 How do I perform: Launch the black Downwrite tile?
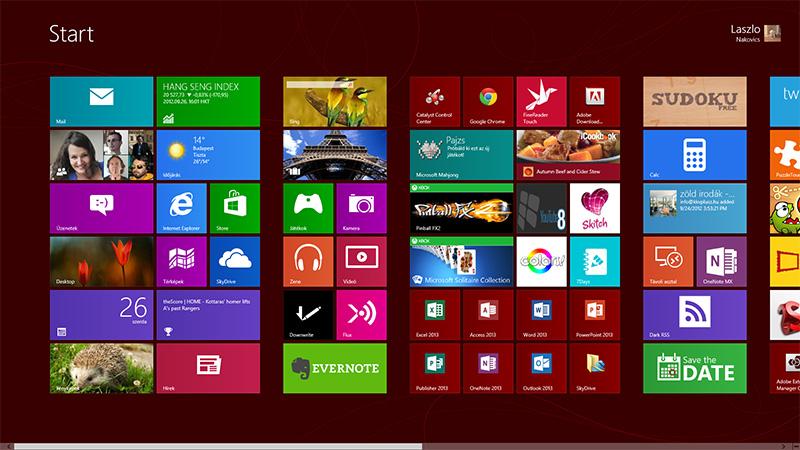click(308, 315)
